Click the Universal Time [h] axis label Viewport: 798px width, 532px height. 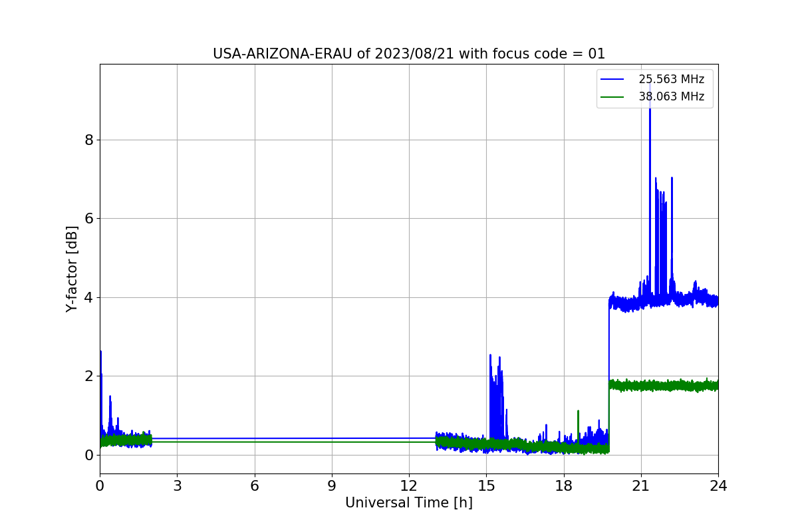409,503
